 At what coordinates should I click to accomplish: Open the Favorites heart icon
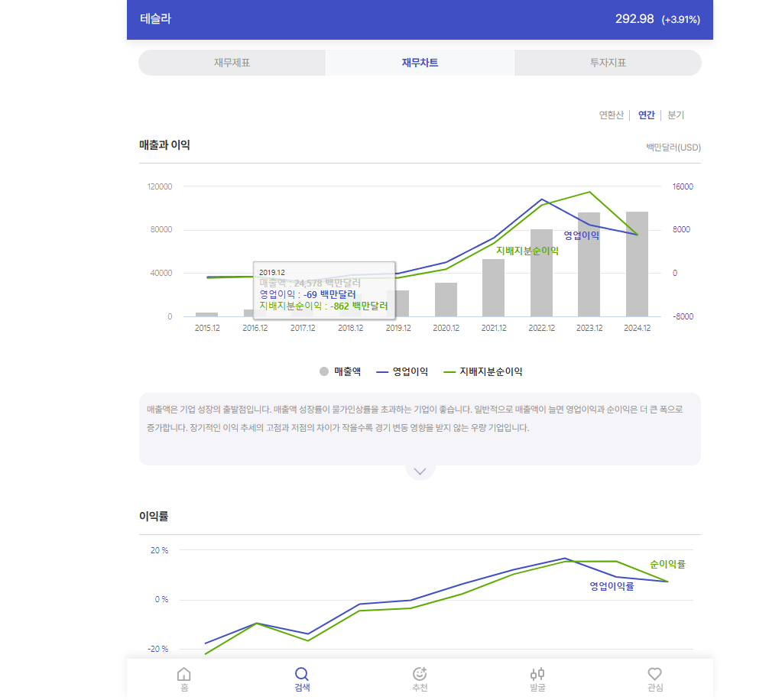654,674
